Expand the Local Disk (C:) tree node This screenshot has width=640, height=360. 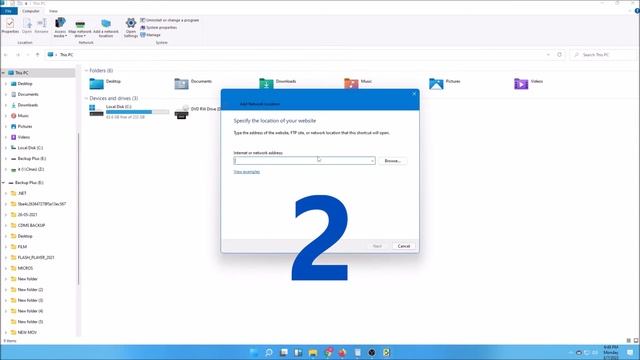tap(6, 148)
